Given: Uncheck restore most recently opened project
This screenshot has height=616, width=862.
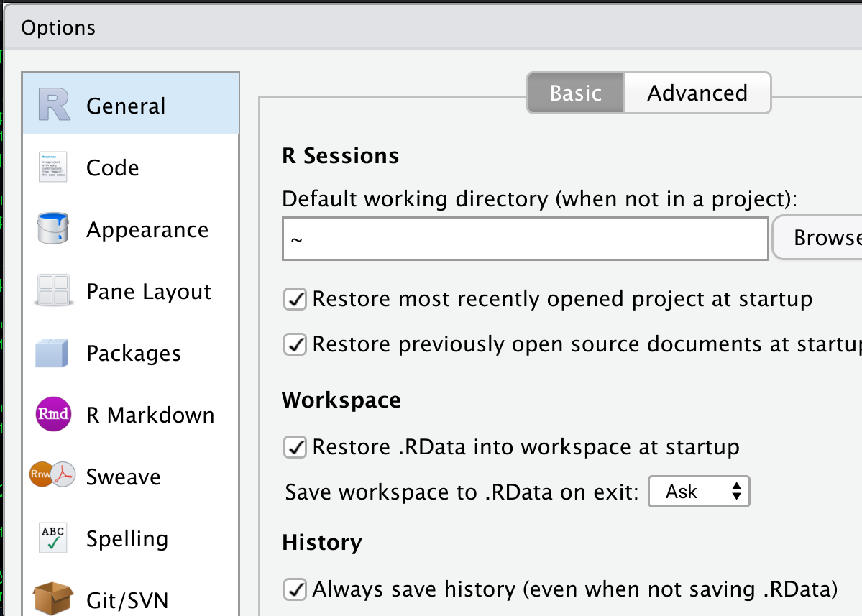Looking at the screenshot, I should coord(294,299).
